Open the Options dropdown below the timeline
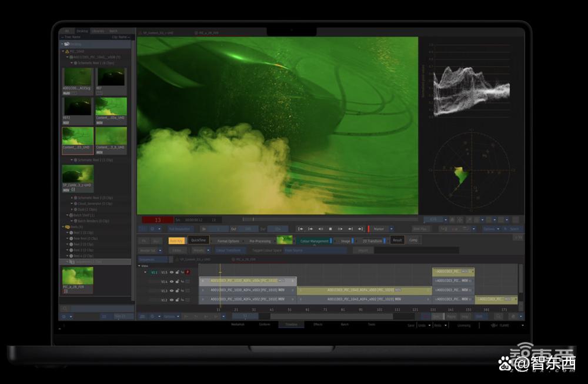 coord(178,316)
